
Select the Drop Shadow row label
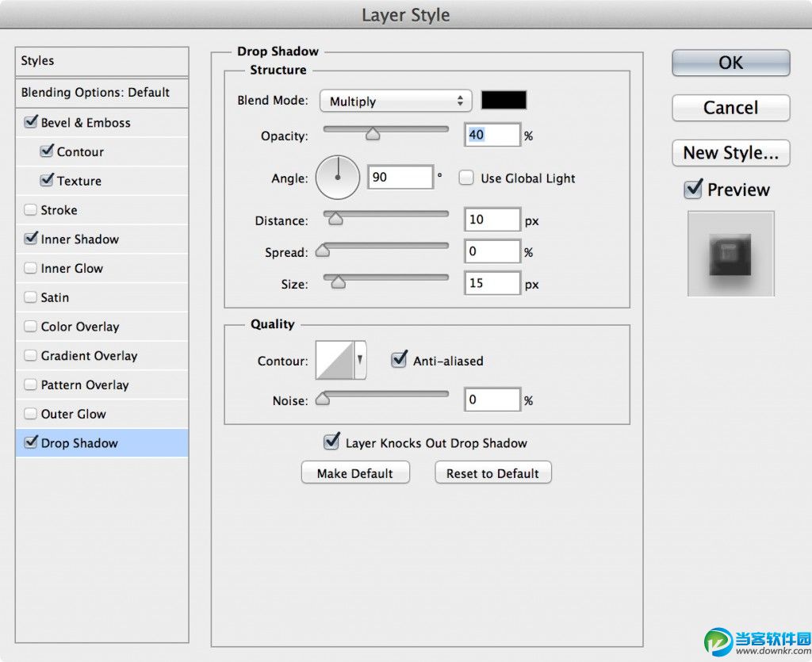[79, 443]
